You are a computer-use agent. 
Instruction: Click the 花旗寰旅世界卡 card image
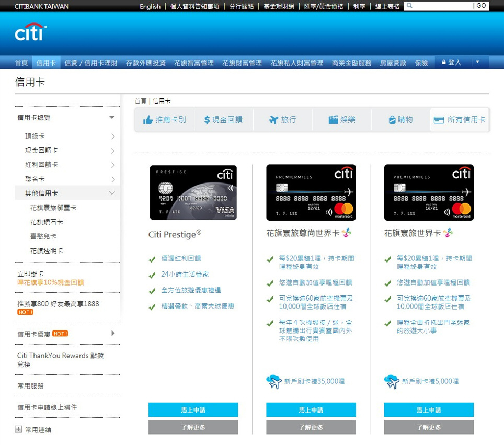429,192
